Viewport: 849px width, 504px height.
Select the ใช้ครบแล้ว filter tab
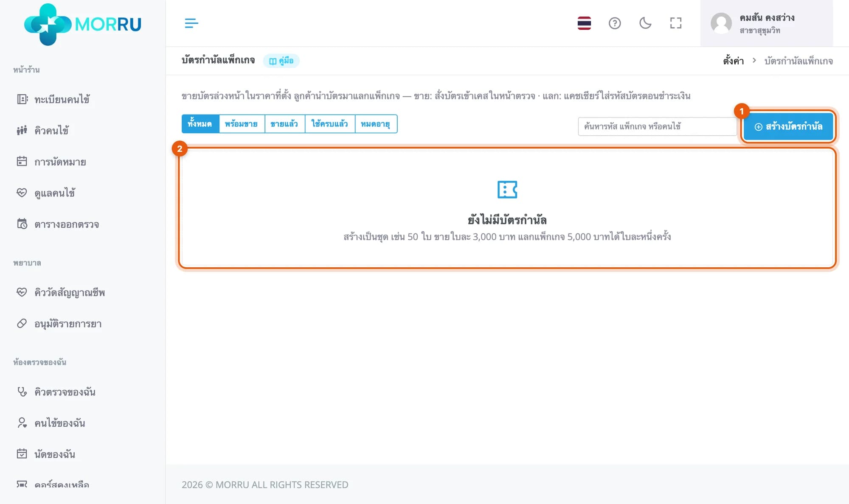click(x=329, y=124)
